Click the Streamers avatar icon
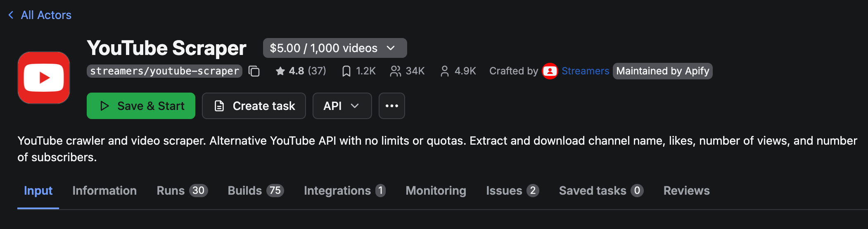 tap(550, 71)
